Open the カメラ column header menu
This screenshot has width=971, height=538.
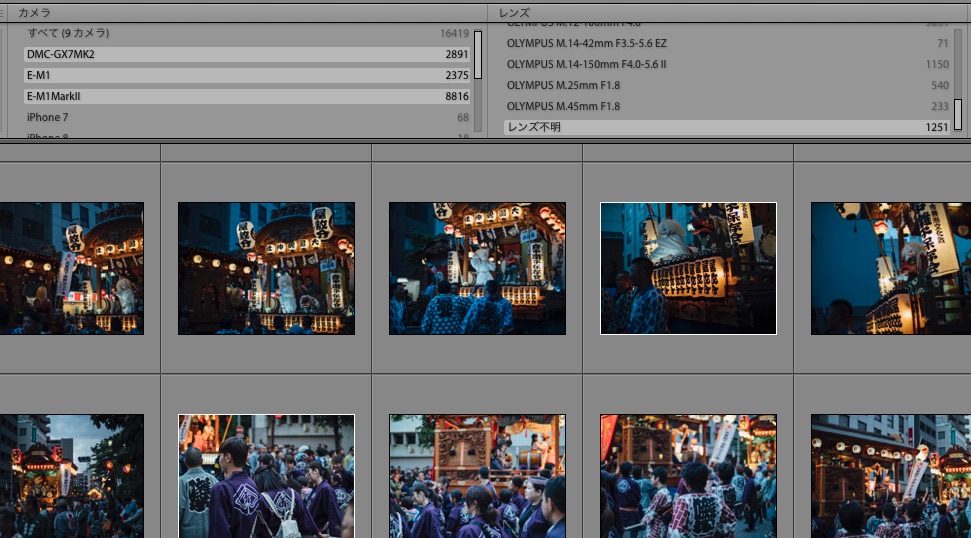(34, 12)
